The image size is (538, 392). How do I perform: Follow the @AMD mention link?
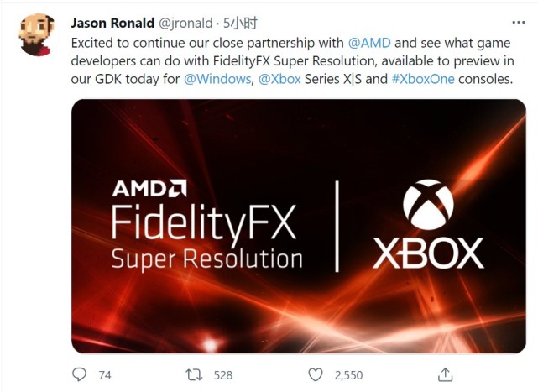(369, 43)
